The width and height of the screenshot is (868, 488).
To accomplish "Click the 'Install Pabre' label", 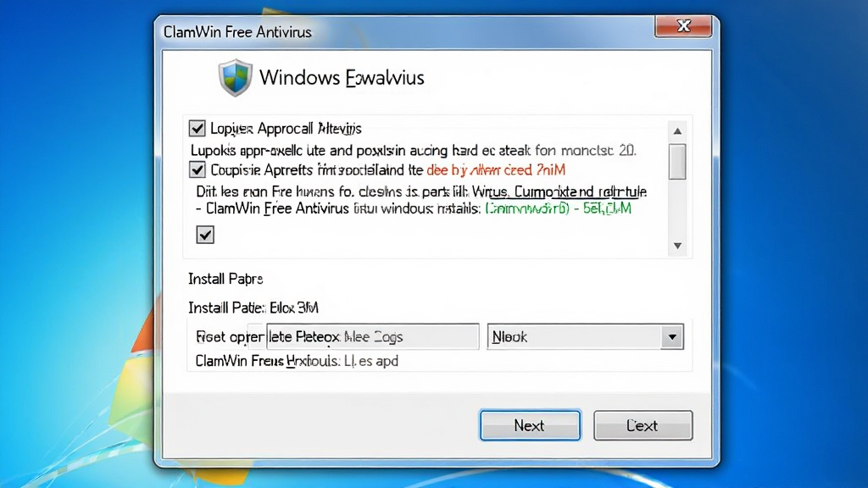I will [x=225, y=279].
